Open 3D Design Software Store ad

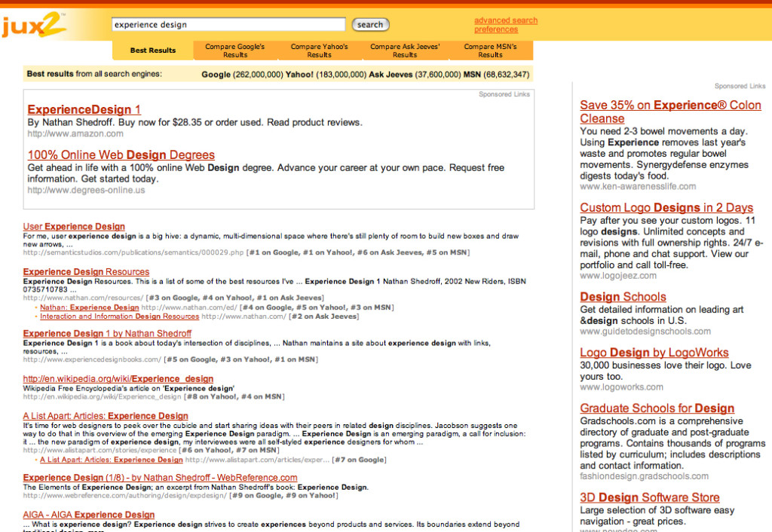click(649, 497)
